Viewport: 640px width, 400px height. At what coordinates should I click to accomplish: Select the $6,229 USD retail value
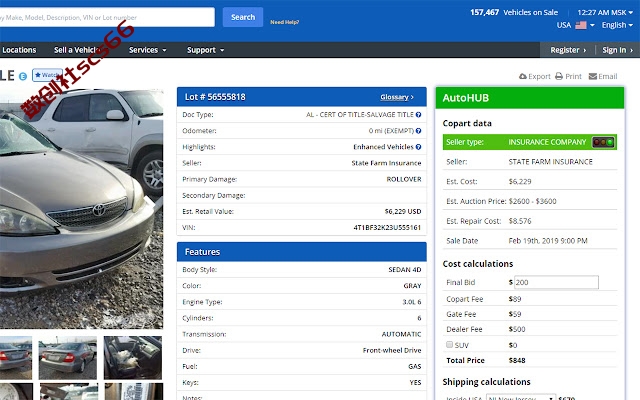[x=403, y=211]
